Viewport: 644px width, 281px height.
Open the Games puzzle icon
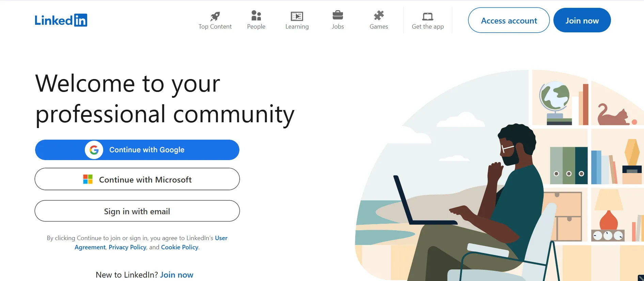coord(379,15)
